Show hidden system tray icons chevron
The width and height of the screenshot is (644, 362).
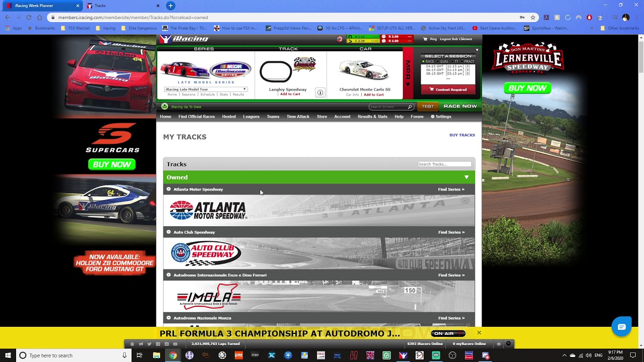[x=564, y=355]
